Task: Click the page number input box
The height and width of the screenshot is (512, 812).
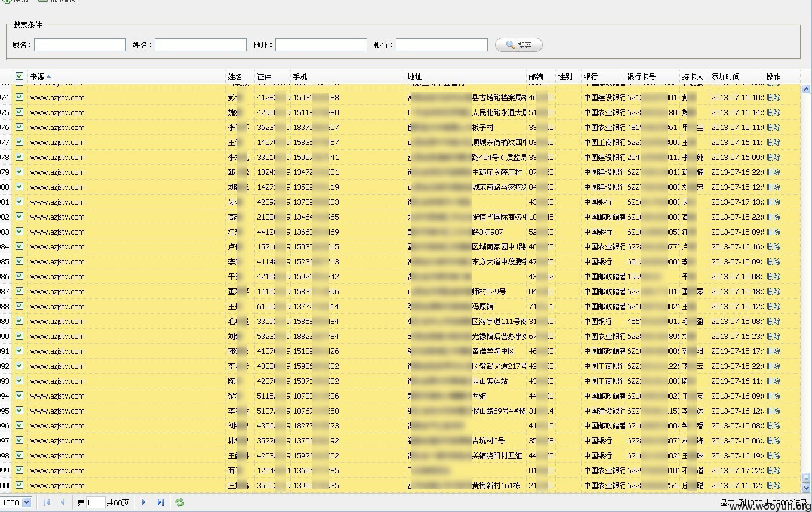Action: 96,502
